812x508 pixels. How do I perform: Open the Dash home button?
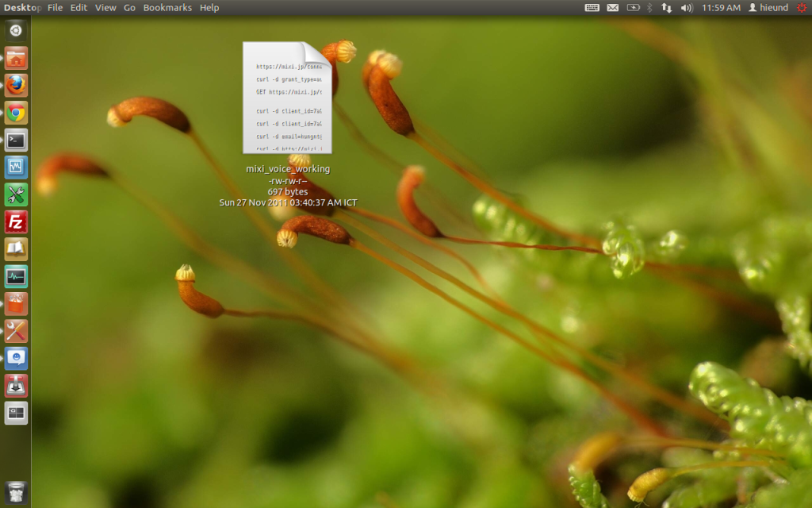pyautogui.click(x=16, y=31)
